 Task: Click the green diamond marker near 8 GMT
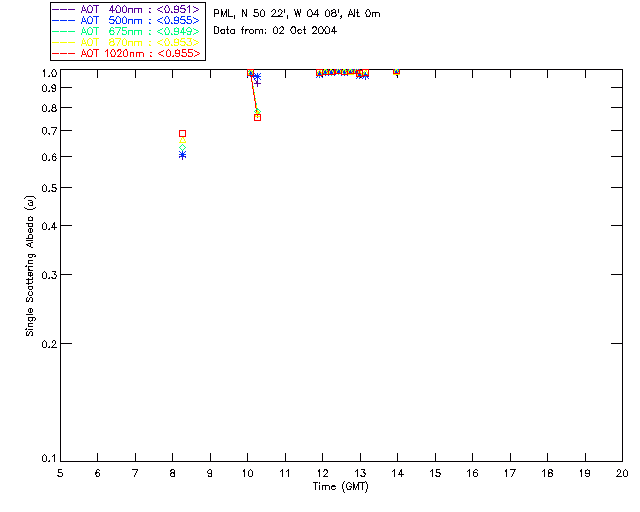point(182,147)
